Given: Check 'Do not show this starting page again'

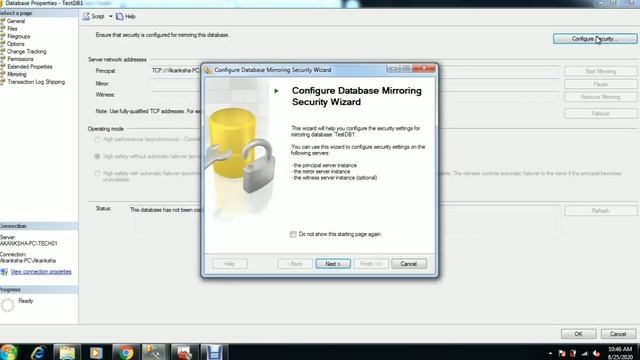Looking at the screenshot, I should pyautogui.click(x=293, y=234).
